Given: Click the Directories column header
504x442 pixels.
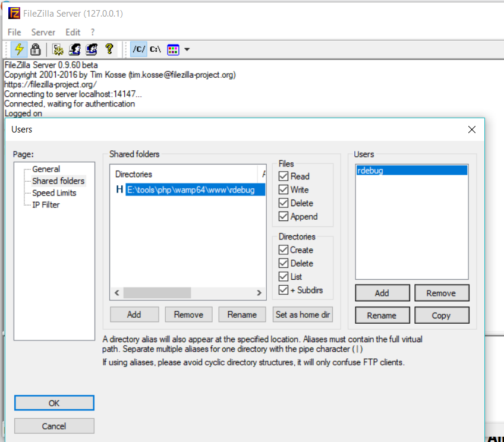Looking at the screenshot, I should coord(184,174).
